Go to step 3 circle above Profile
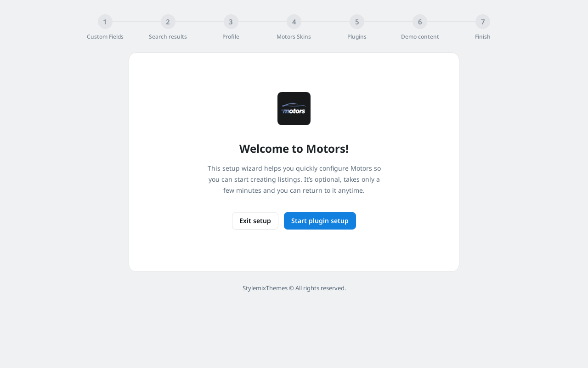This screenshot has width=588, height=368. (231, 22)
